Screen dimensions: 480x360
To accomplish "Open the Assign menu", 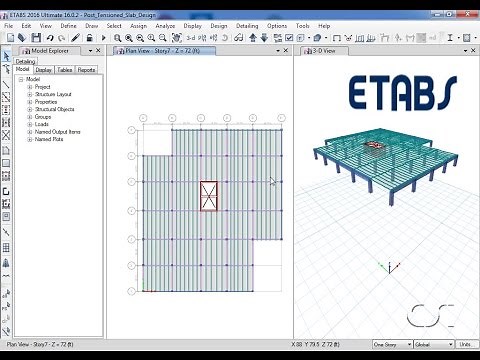I will [x=138, y=26].
